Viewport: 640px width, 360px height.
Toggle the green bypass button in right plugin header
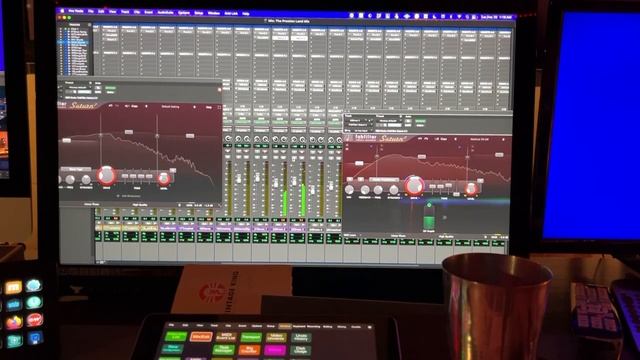[420, 121]
